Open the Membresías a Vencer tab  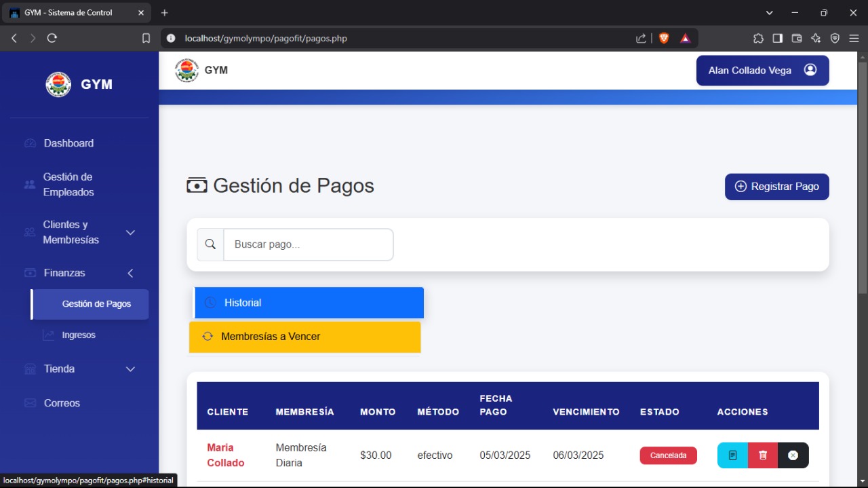pos(304,337)
